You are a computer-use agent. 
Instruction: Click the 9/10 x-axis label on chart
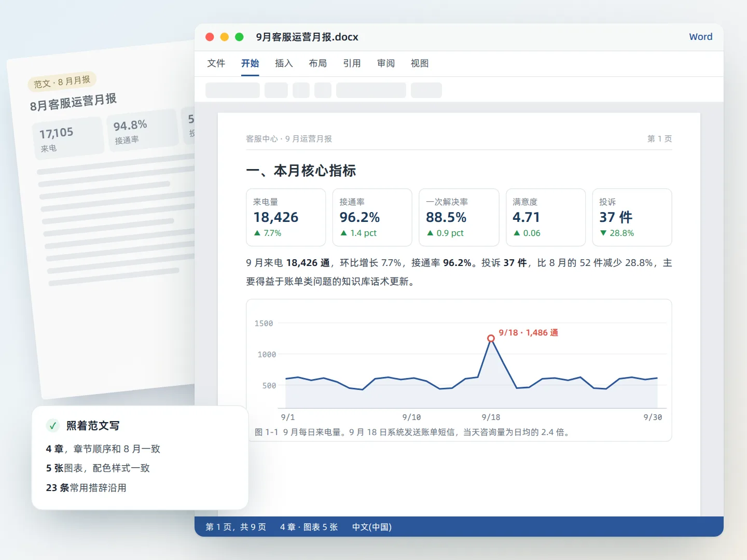(411, 417)
